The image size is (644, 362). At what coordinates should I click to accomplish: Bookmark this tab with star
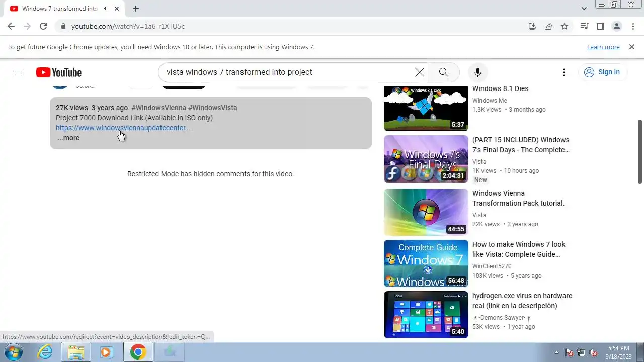coord(565,26)
